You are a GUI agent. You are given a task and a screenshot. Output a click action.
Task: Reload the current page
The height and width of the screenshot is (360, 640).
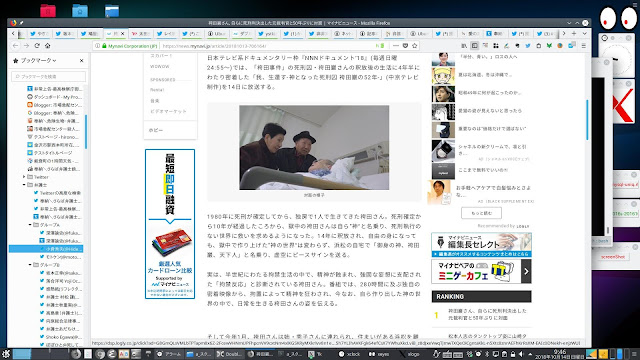tap(37, 46)
